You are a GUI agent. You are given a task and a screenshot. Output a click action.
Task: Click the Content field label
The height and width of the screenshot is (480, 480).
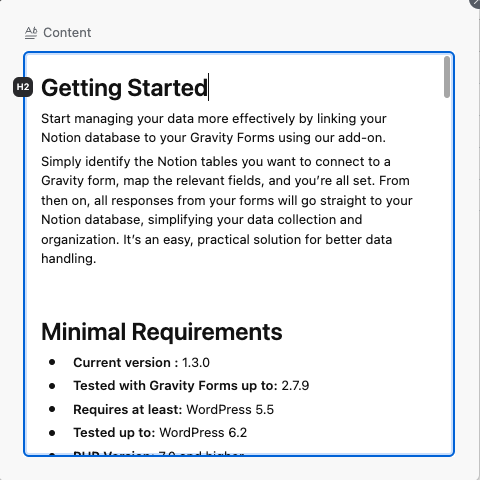[67, 33]
